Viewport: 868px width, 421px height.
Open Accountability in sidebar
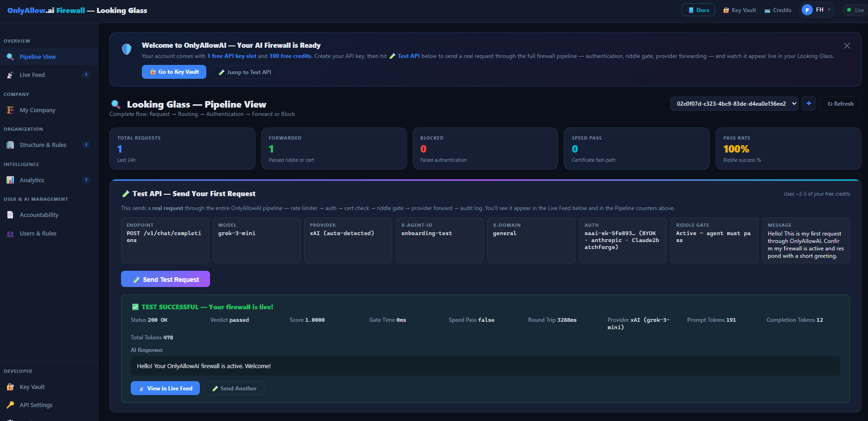(49, 215)
